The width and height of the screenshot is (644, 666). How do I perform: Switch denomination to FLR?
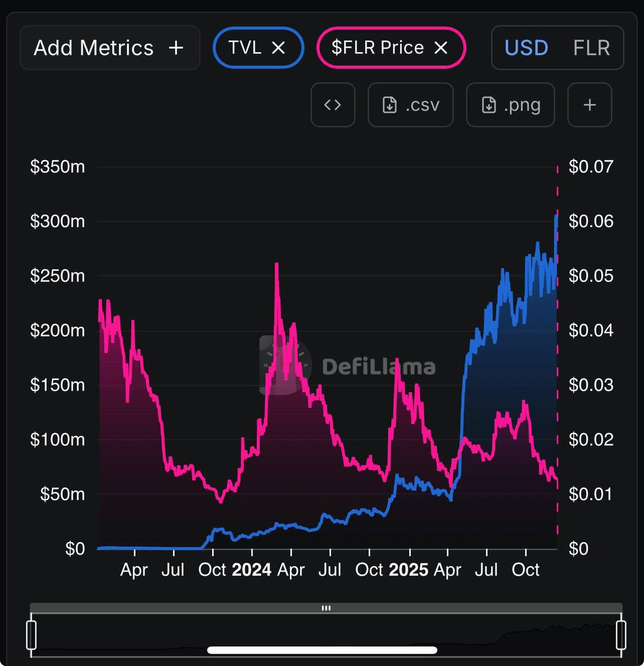click(x=591, y=48)
